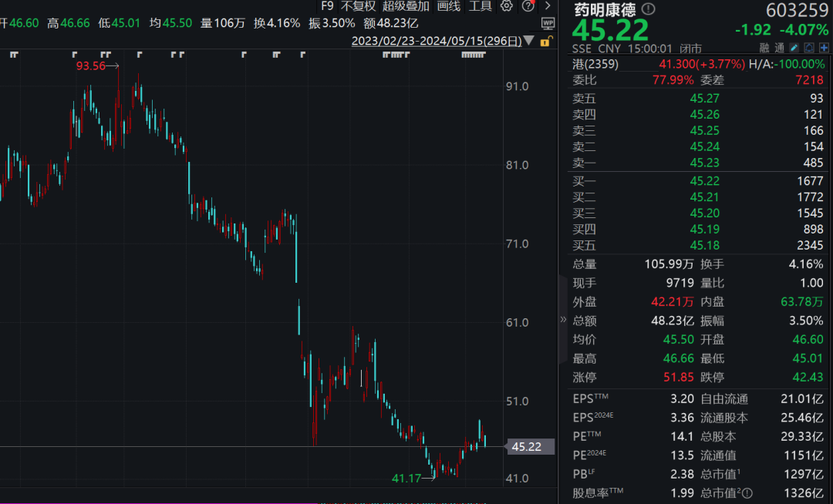Expand toolbar with right chevron arrow
The image size is (833, 504).
pyautogui.click(x=548, y=6)
